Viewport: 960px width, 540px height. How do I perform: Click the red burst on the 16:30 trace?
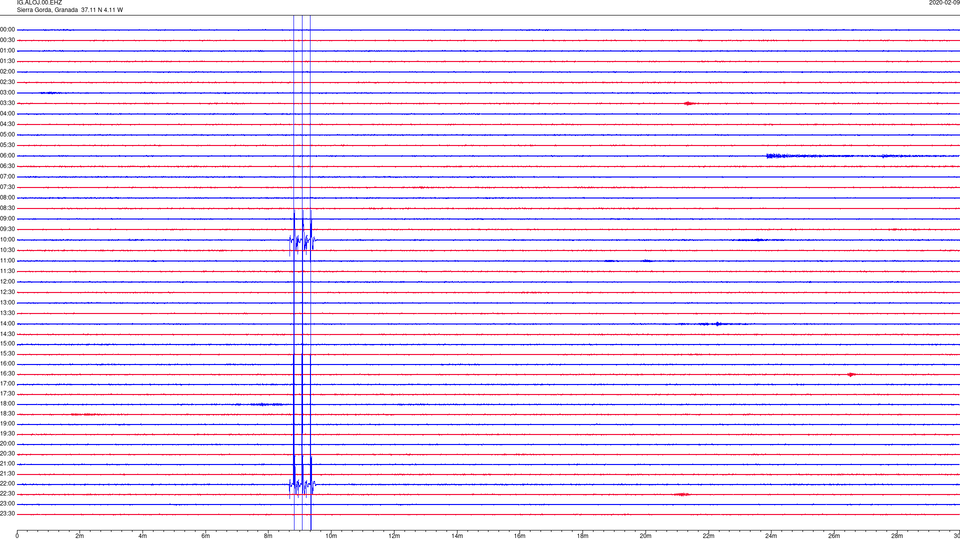point(851,374)
